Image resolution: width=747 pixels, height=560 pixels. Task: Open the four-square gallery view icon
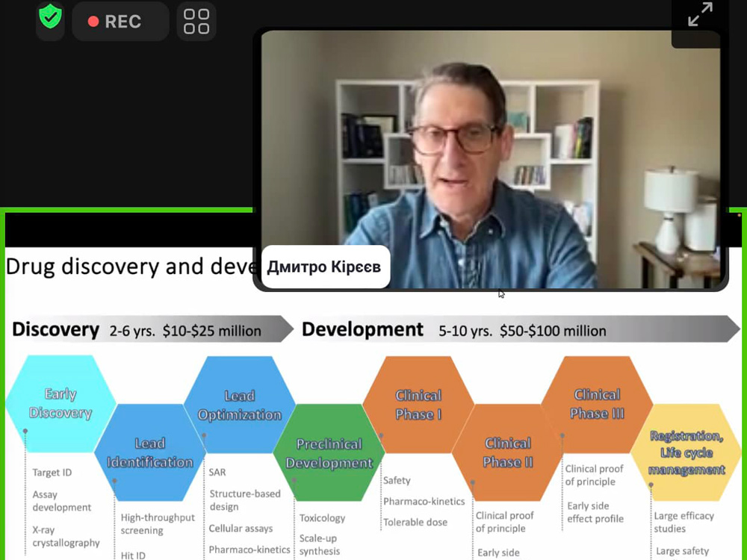tap(196, 22)
